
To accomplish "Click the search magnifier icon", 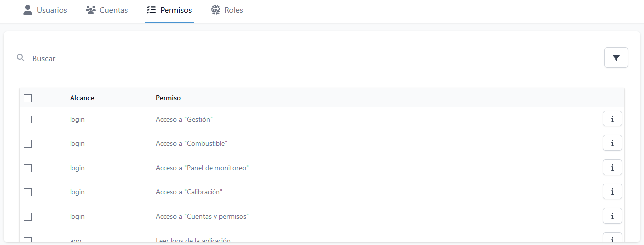I will click(21, 58).
